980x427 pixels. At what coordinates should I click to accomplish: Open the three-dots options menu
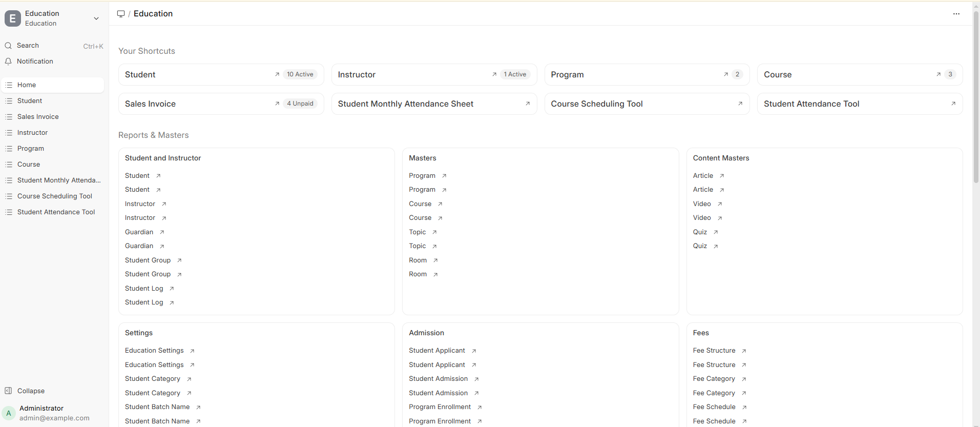click(956, 14)
